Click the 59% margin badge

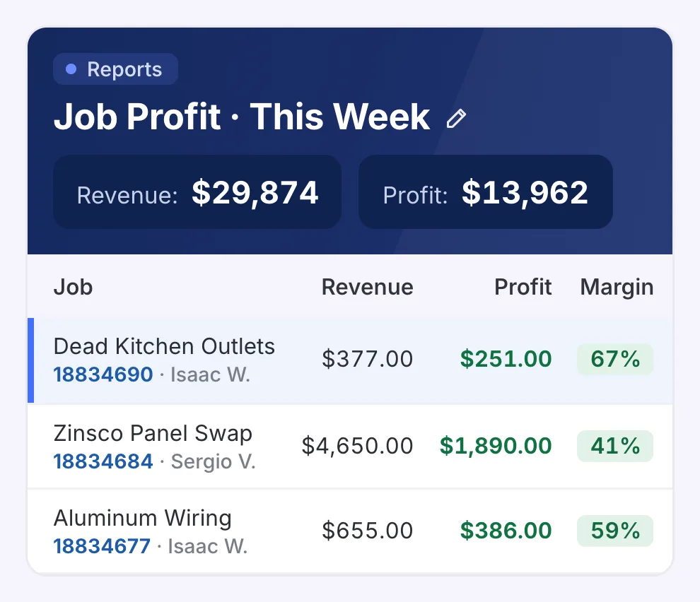tap(615, 531)
